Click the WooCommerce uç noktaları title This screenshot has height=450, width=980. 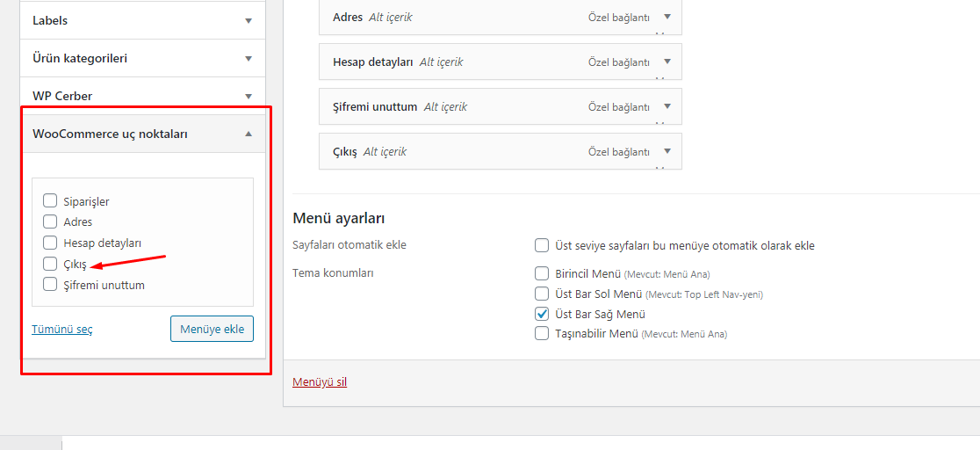point(110,134)
